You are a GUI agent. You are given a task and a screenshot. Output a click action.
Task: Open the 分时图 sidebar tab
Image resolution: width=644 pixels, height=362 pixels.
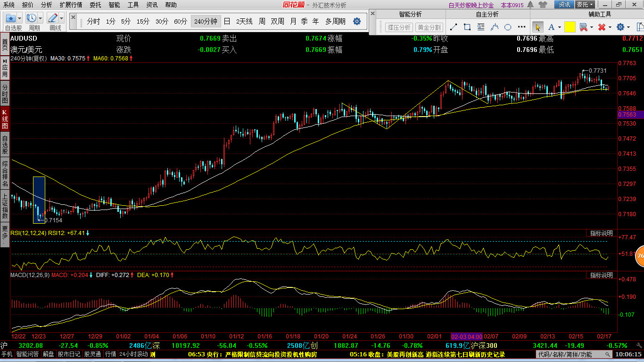coord(5,94)
